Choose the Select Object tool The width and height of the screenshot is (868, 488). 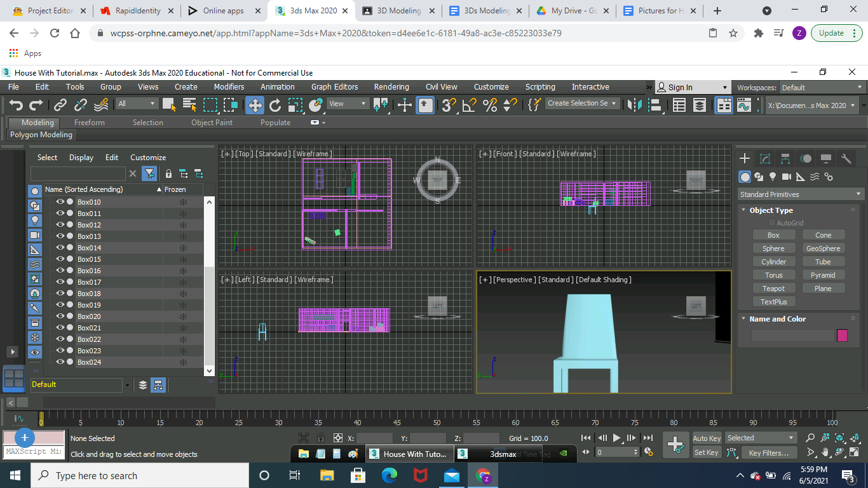(x=170, y=105)
